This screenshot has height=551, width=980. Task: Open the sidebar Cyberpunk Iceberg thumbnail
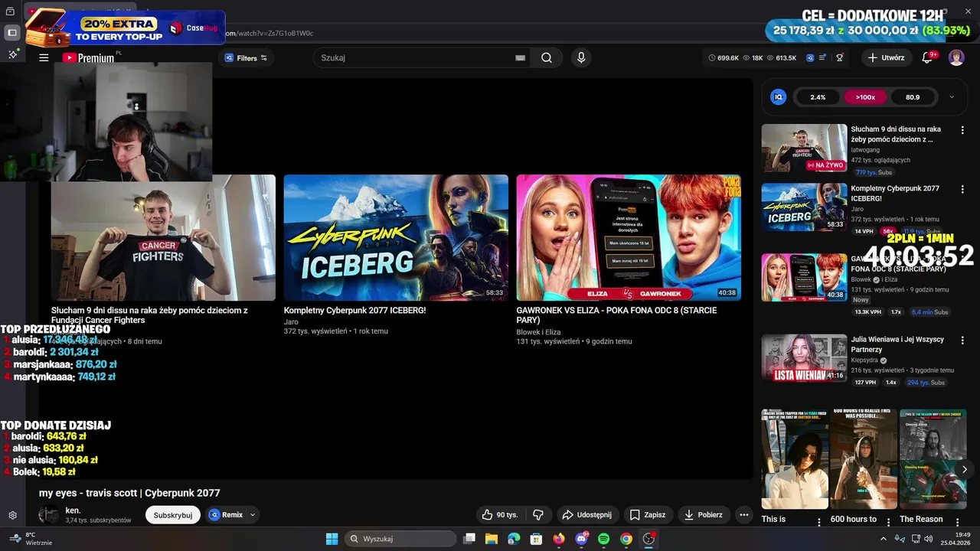click(804, 207)
